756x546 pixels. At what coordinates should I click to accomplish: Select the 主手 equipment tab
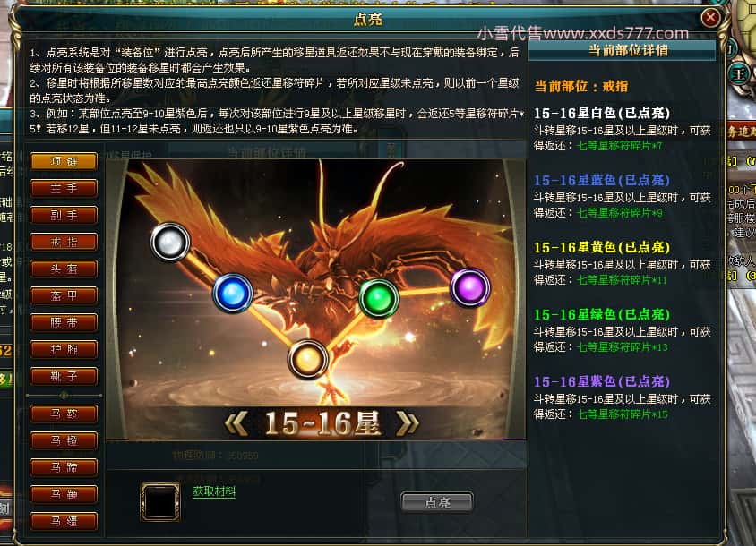click(64, 189)
